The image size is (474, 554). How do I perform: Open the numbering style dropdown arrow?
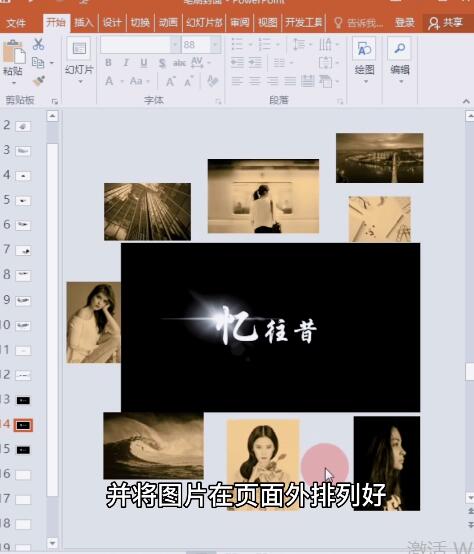pyautogui.click(x=278, y=45)
